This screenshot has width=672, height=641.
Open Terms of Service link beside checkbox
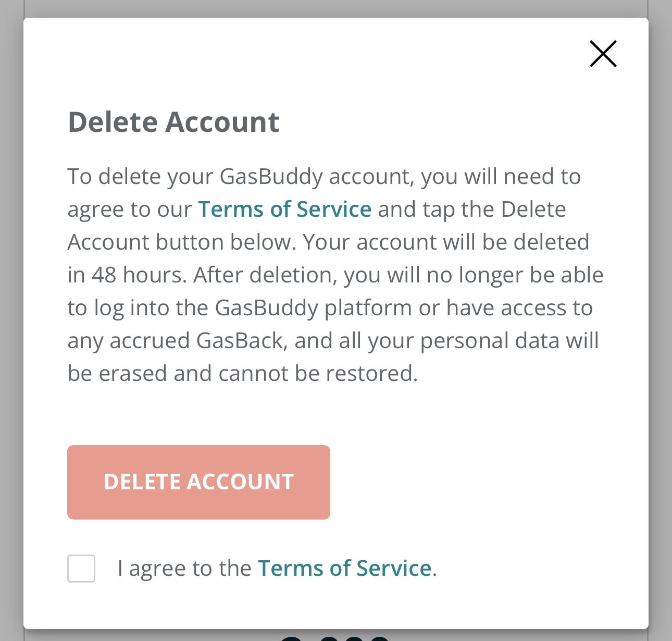344,568
